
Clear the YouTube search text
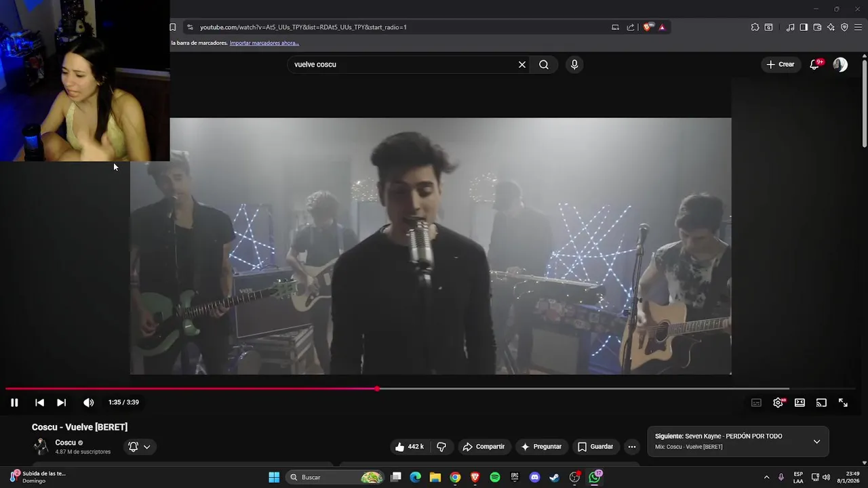point(522,64)
